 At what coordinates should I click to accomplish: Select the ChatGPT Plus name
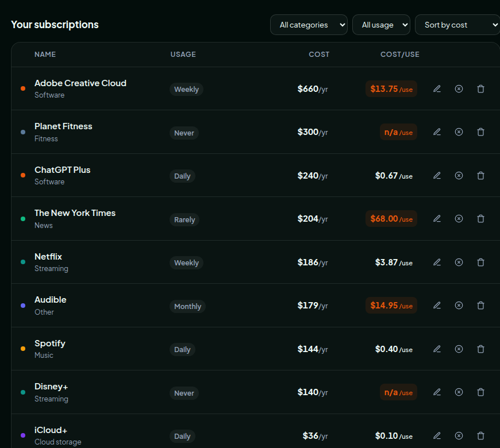[63, 170]
